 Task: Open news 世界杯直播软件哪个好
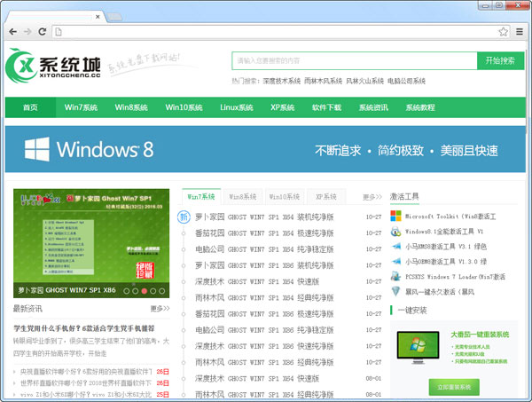pos(85,383)
